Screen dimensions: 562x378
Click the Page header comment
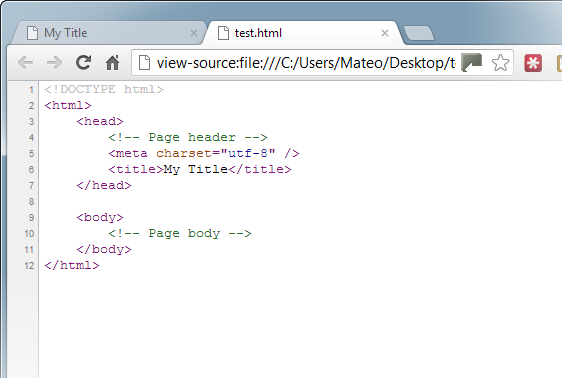[x=188, y=137]
